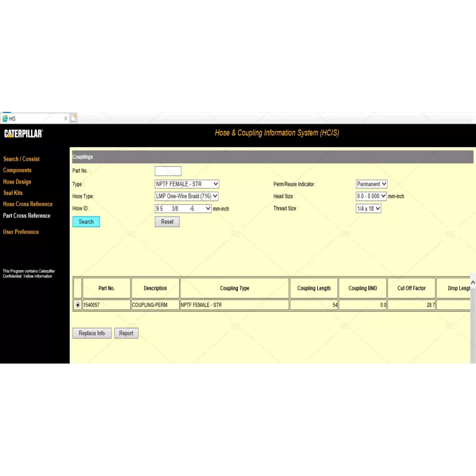Click the Reset button
The image size is (476, 476).
click(167, 221)
